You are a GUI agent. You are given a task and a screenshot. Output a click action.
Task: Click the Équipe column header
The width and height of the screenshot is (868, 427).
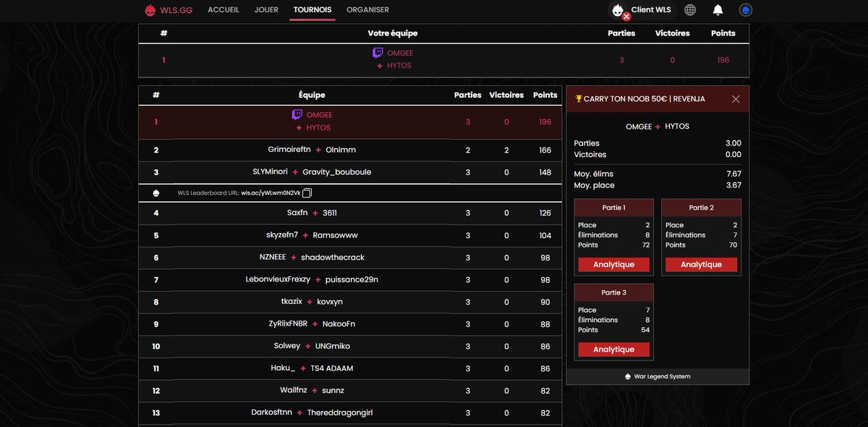coord(312,95)
